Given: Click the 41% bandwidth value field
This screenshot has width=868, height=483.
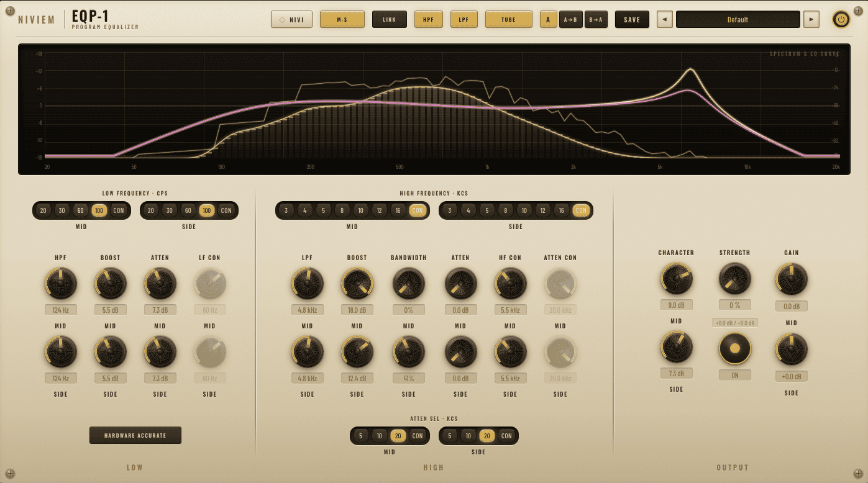Looking at the screenshot, I should pyautogui.click(x=409, y=378).
